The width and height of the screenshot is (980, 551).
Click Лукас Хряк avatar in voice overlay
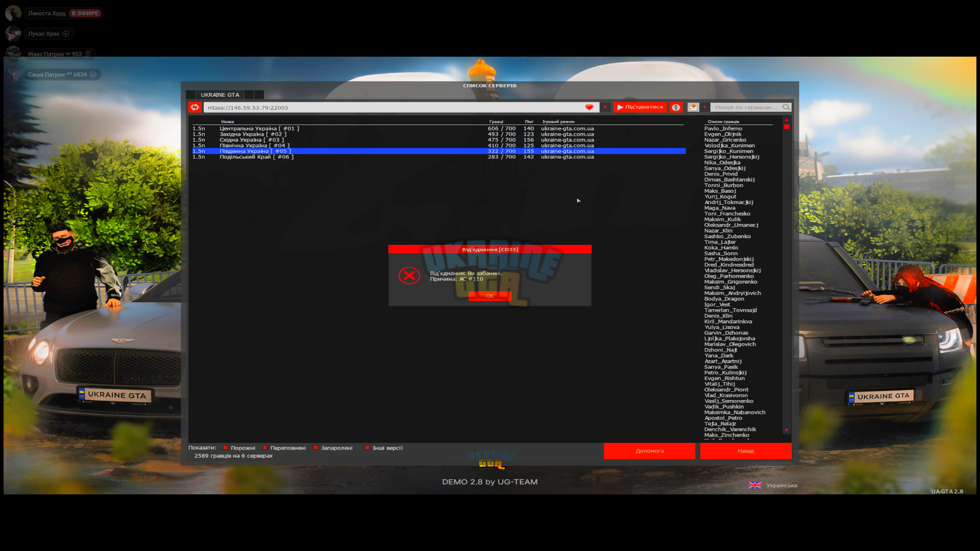point(13,34)
